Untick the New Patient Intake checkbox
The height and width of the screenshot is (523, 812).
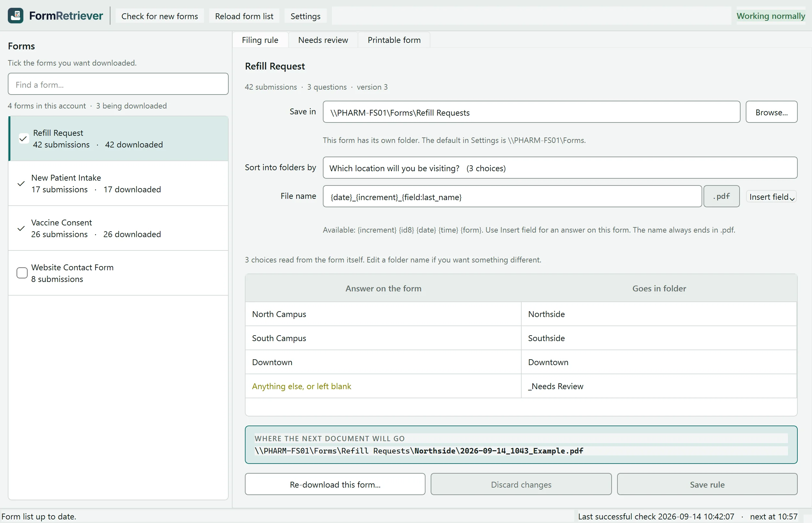(x=21, y=184)
